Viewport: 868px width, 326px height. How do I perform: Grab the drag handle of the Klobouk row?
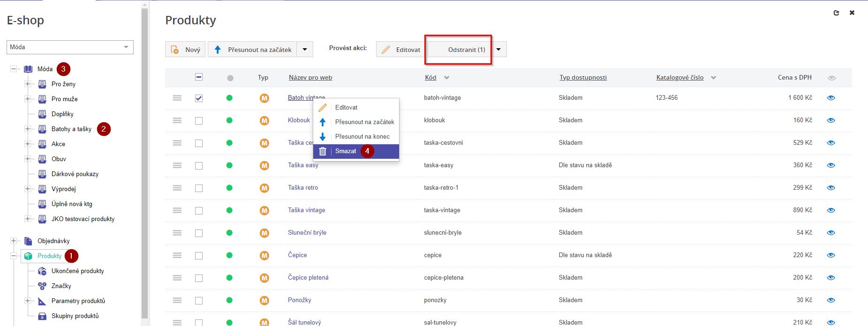click(177, 120)
